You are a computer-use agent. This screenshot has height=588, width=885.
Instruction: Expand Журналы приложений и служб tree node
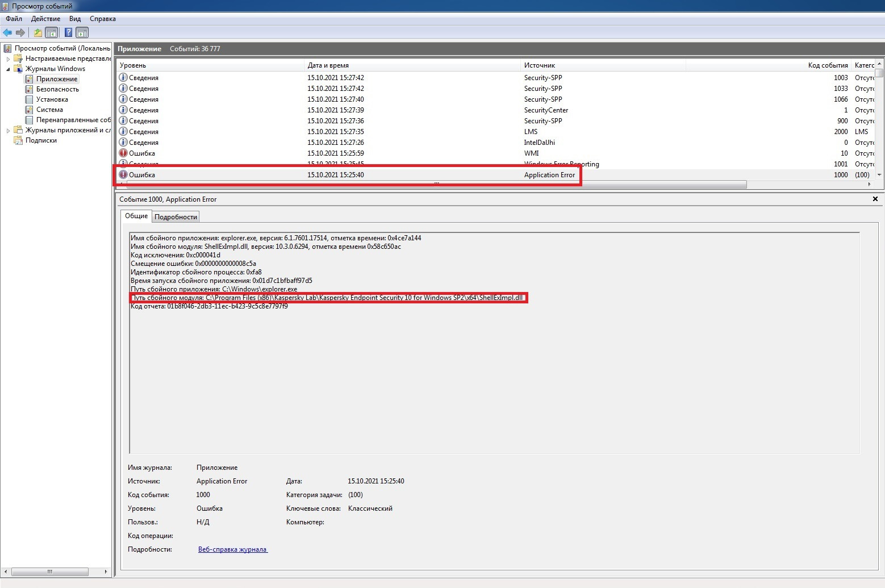tap(8, 130)
